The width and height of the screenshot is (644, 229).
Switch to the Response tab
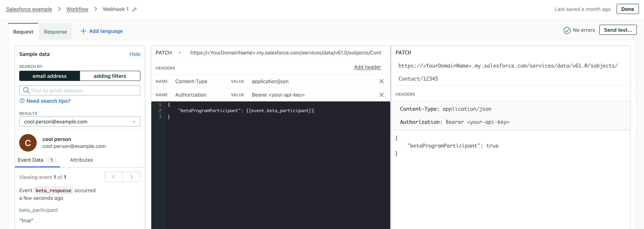click(x=55, y=31)
